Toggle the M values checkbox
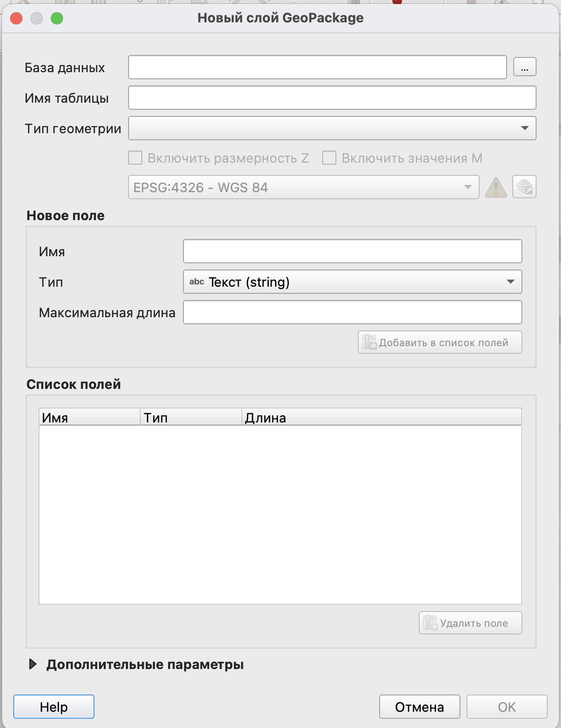The width and height of the screenshot is (561, 728). (329, 158)
